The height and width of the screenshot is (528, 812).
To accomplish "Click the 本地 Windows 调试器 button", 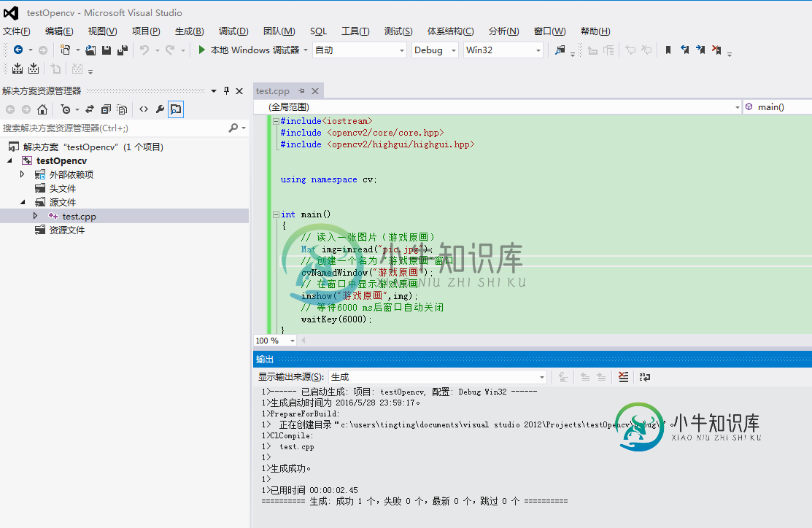I will (249, 50).
